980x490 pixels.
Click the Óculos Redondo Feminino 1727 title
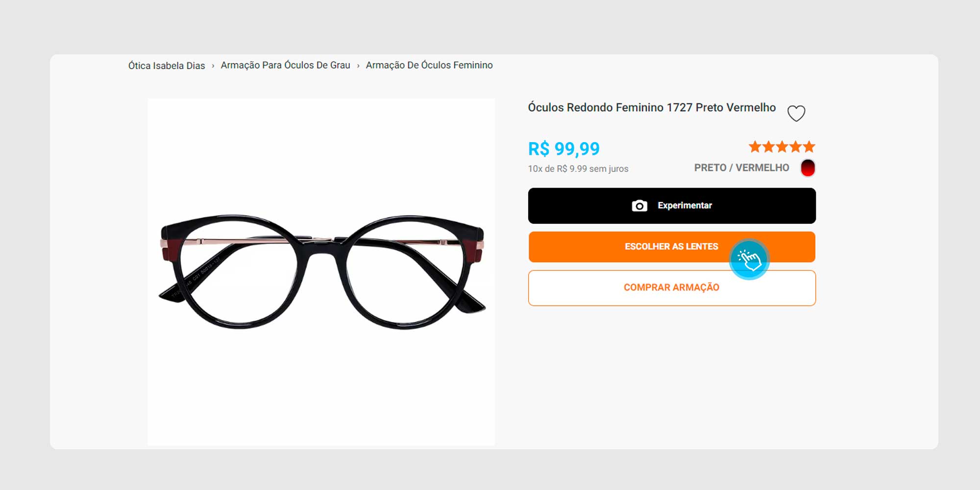[x=652, y=107]
